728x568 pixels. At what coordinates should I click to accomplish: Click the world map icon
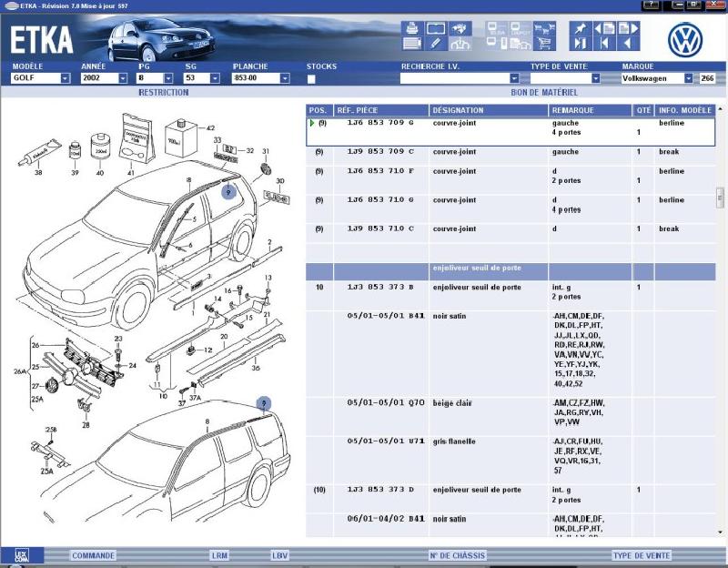coord(460,29)
